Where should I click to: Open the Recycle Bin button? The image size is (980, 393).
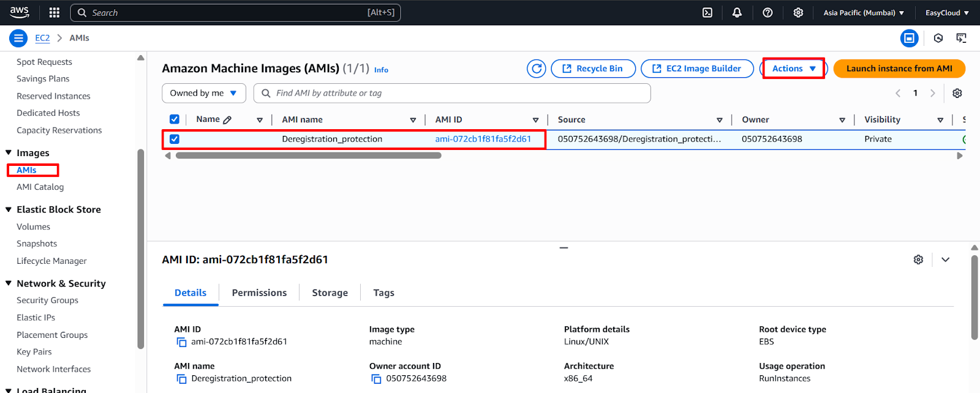coord(593,69)
